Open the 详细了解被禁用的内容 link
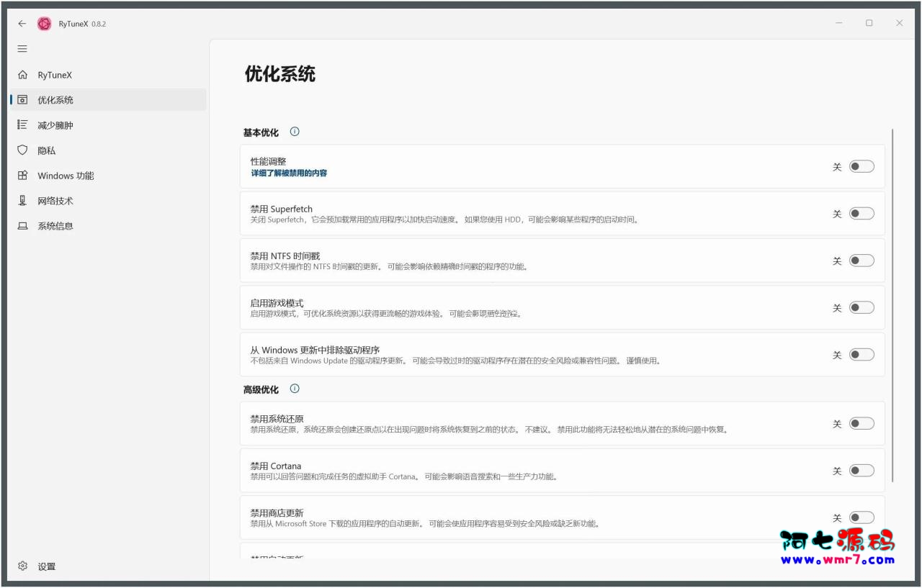Image resolution: width=922 pixels, height=588 pixels. click(289, 173)
